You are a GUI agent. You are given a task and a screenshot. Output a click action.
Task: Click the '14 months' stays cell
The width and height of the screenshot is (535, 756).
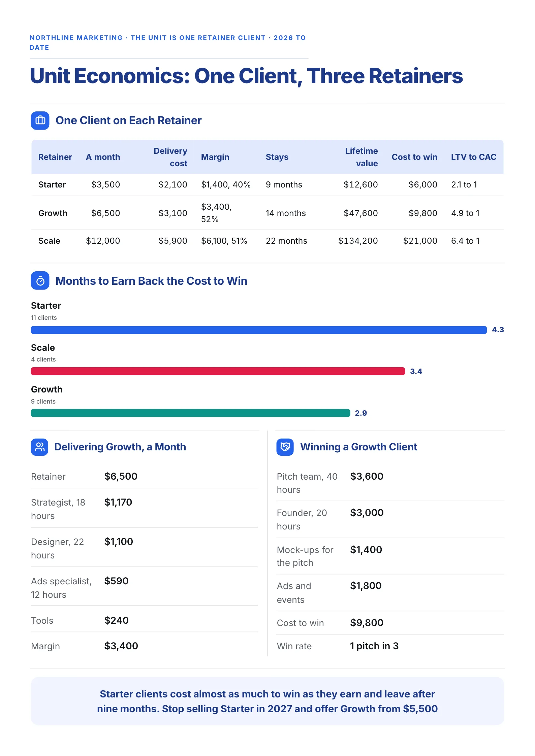coord(286,213)
